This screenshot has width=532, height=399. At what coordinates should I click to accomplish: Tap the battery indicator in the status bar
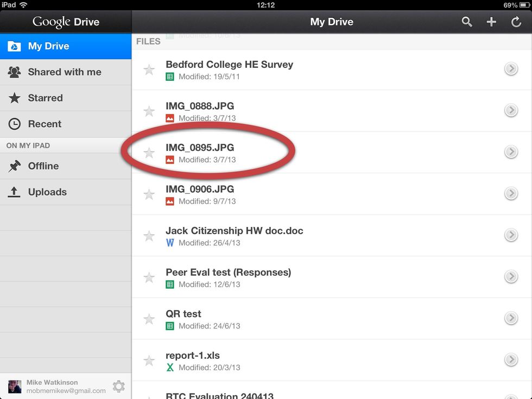524,5
